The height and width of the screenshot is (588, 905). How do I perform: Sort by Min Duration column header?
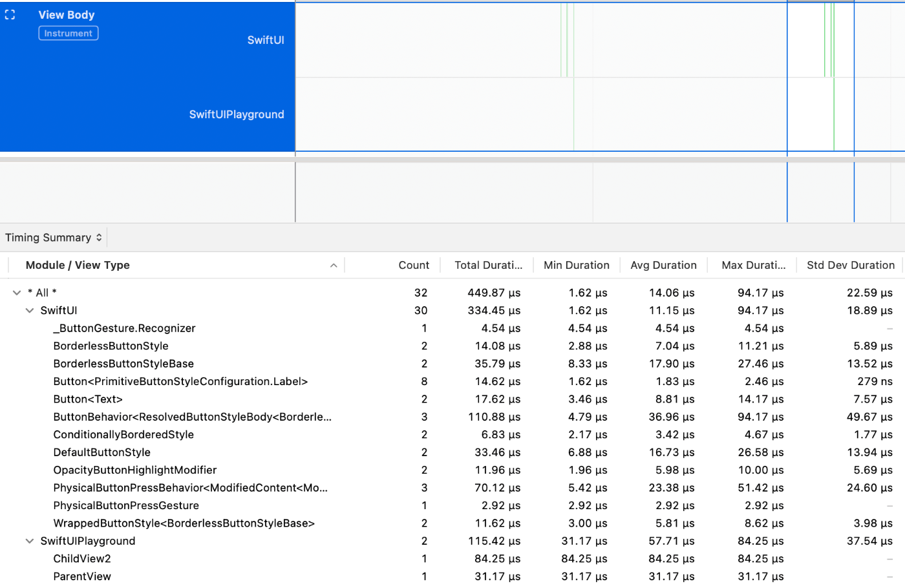pos(577,265)
